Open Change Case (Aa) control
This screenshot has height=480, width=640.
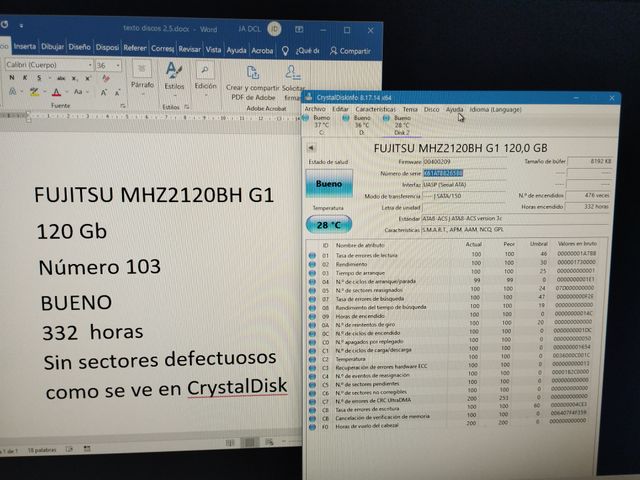tap(78, 92)
